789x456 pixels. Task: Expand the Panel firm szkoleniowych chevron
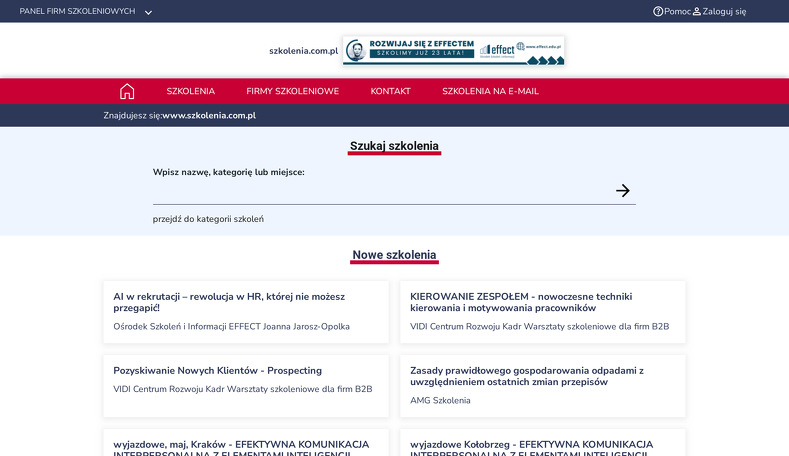148,12
